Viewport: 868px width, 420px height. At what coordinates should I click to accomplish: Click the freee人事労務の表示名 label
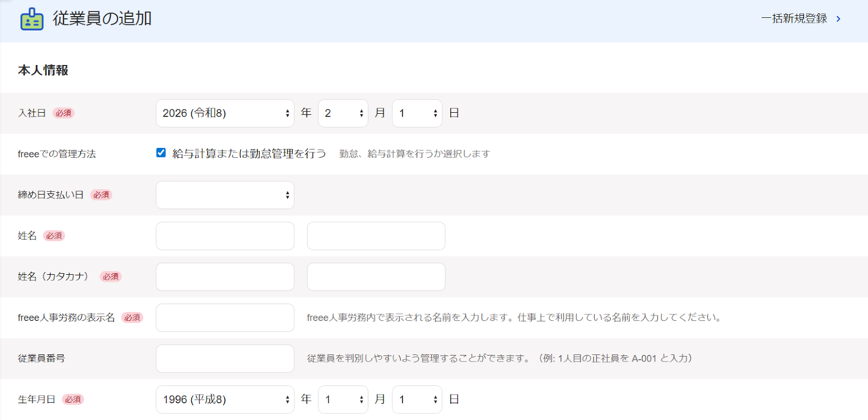pyautogui.click(x=66, y=318)
